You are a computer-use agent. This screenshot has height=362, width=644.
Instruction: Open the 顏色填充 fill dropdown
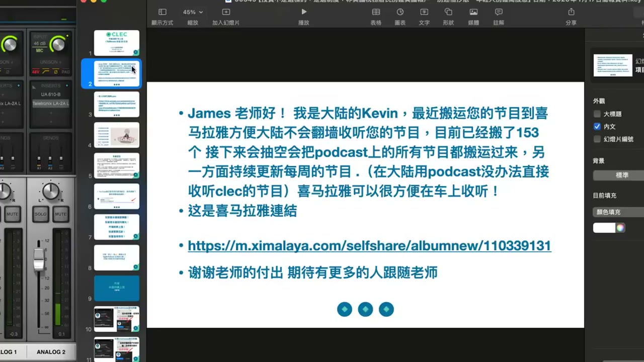click(619, 212)
